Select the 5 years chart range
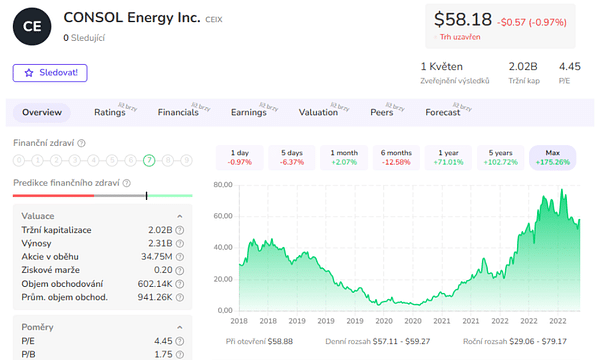Screen dimensions: 600x360 tap(501, 157)
